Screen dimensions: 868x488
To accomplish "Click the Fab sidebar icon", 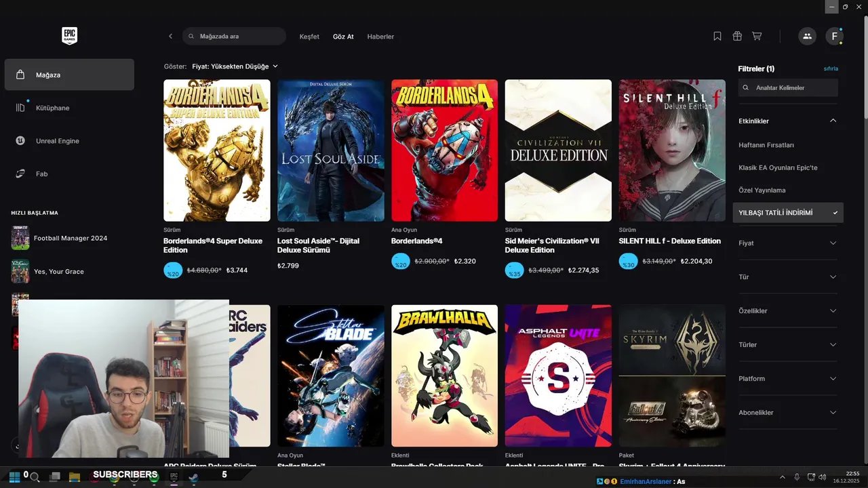I will tap(20, 174).
